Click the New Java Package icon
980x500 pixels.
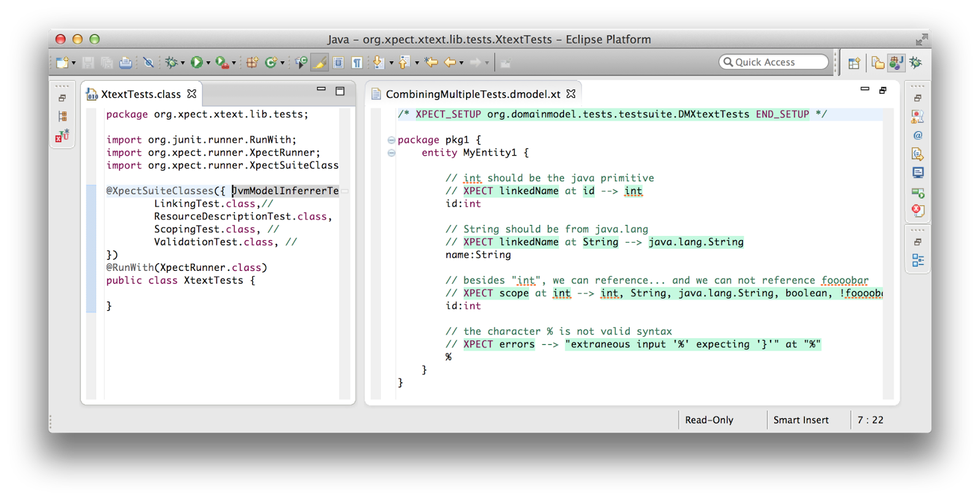click(x=252, y=63)
